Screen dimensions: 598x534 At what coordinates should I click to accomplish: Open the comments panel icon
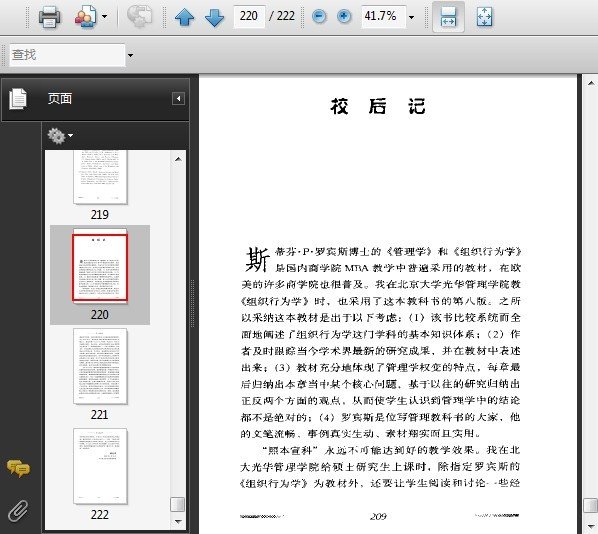point(18,468)
